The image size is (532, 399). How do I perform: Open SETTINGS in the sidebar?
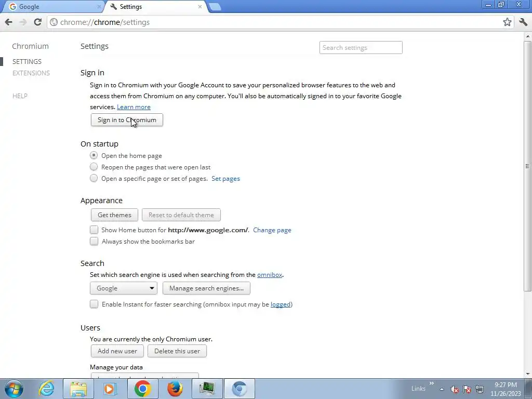[27, 62]
